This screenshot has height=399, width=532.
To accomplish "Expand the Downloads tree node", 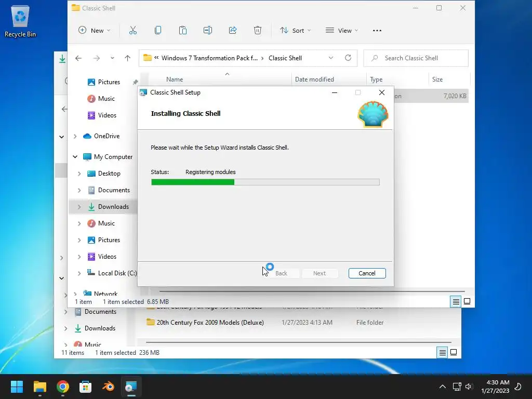I will tap(79, 207).
